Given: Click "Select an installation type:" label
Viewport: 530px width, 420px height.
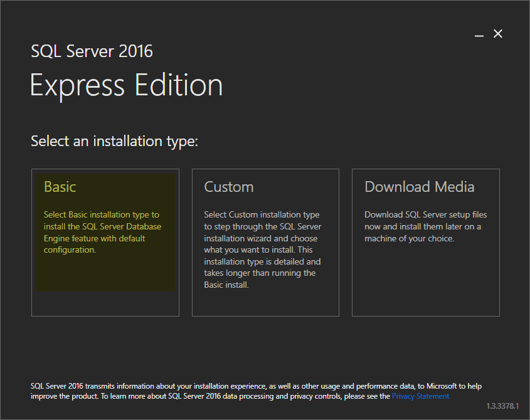Looking at the screenshot, I should pyautogui.click(x=114, y=141).
